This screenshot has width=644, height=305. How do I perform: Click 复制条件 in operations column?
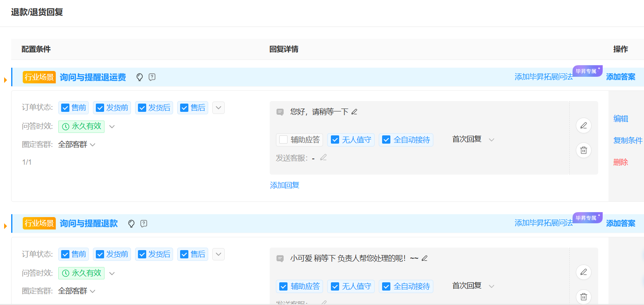(628, 141)
